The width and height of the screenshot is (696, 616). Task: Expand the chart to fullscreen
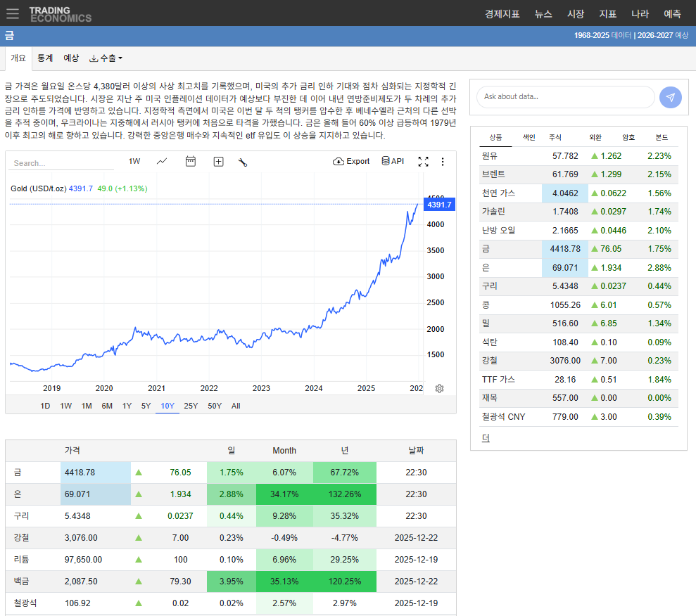(x=424, y=161)
